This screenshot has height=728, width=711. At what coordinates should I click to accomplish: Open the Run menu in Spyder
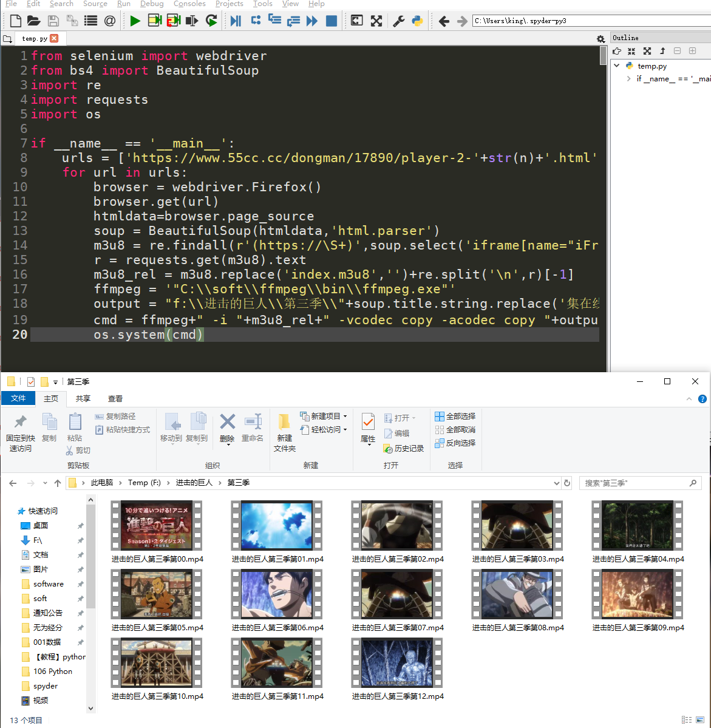click(123, 4)
